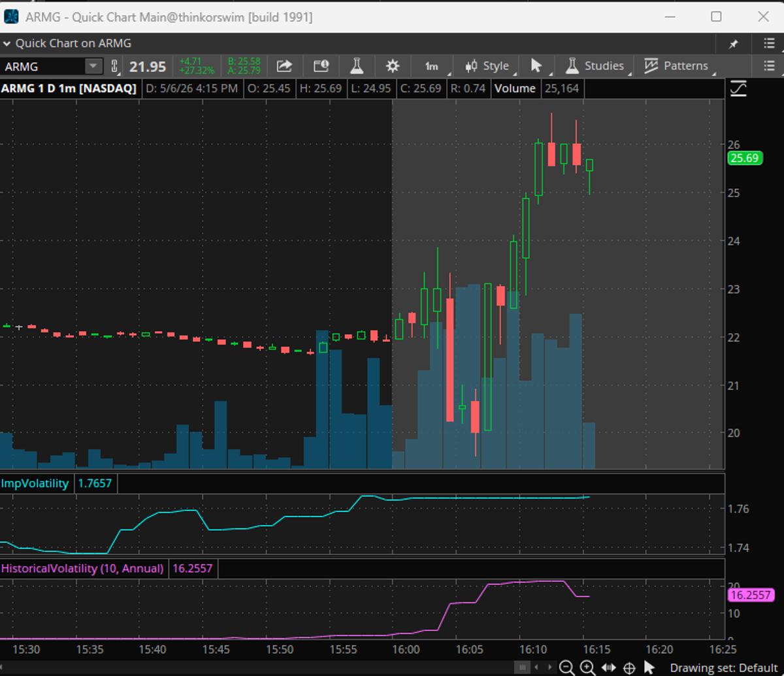Click the price axis chart-mode icon
This screenshot has width=784, height=676.
[739, 88]
